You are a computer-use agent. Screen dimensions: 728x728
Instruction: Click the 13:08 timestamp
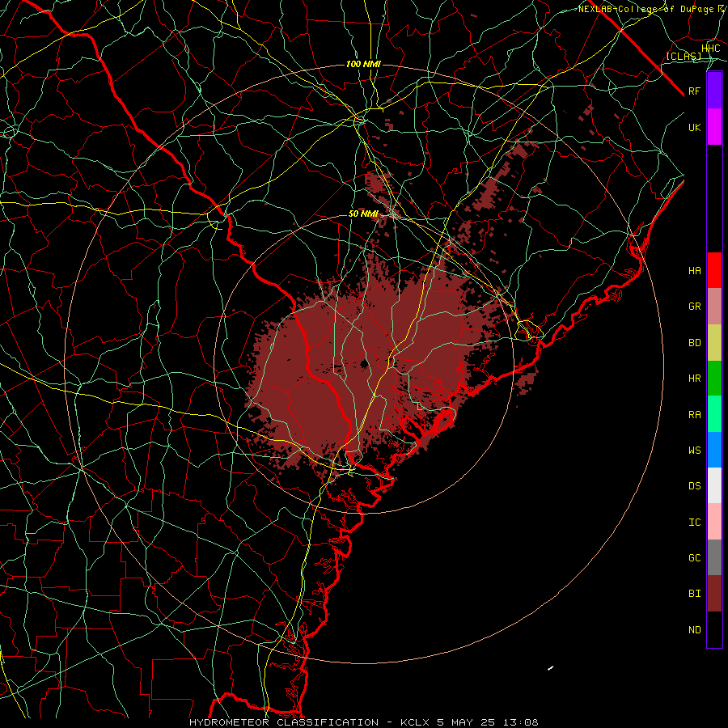point(522,722)
